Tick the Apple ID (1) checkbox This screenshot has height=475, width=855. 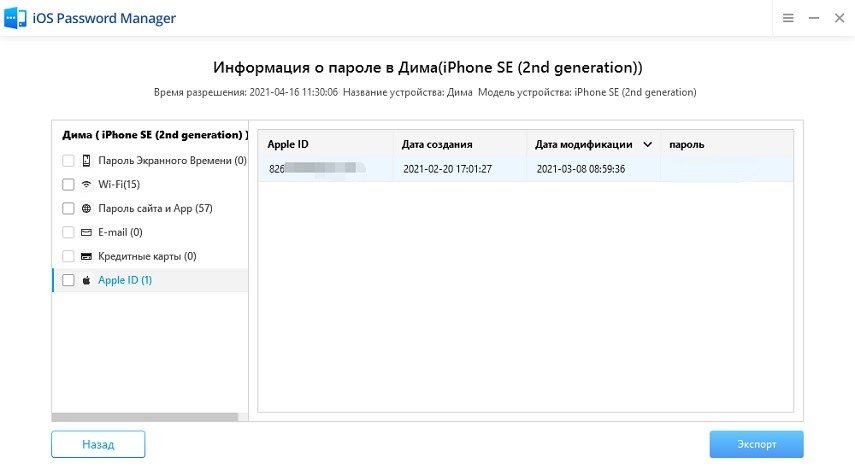68,280
